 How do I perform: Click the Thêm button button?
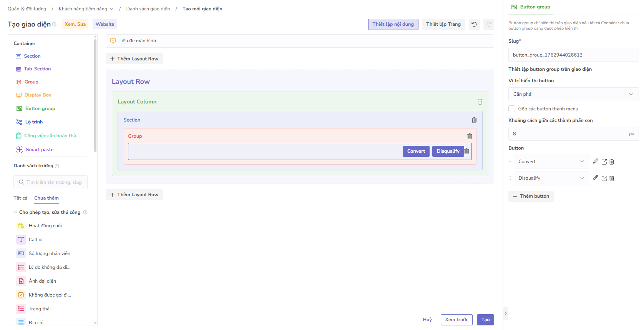[x=531, y=196]
